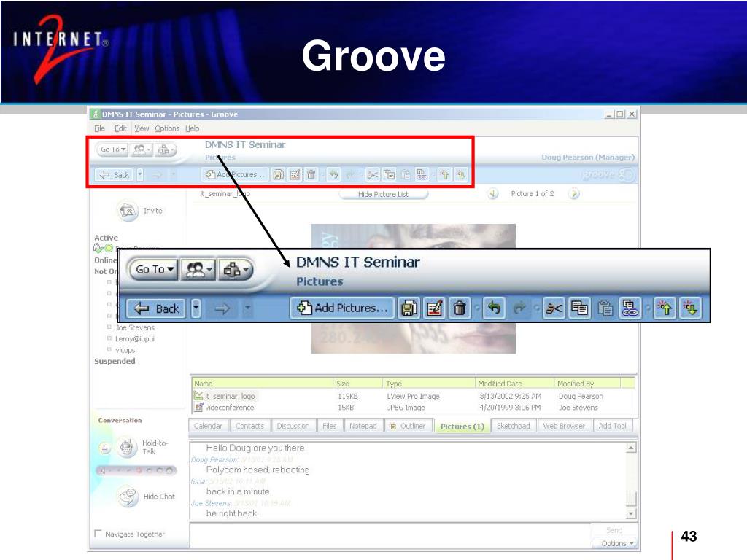Click the Forward arrow in the enlarged callout
The image size is (747, 560).
(222, 308)
